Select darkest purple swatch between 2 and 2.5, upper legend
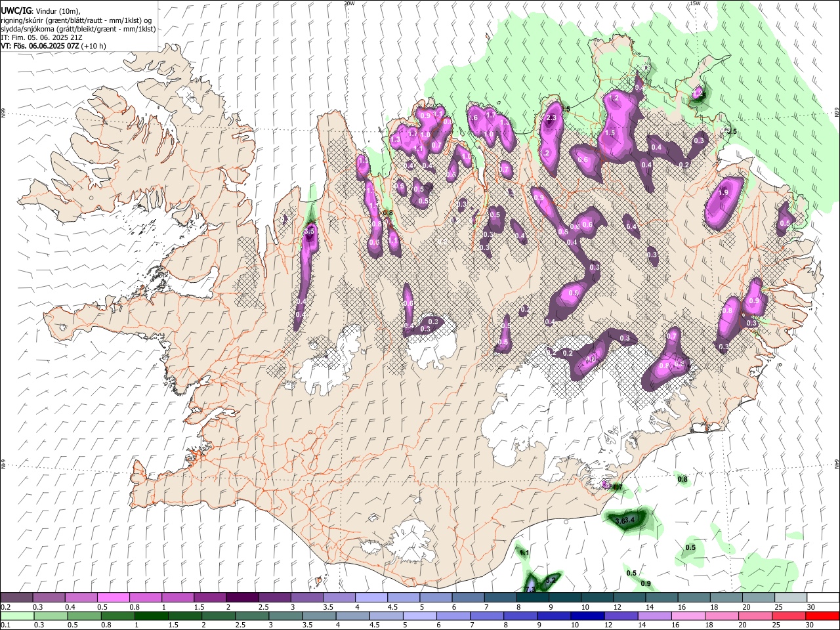Viewport: 840px width, 630px height. coord(241,597)
